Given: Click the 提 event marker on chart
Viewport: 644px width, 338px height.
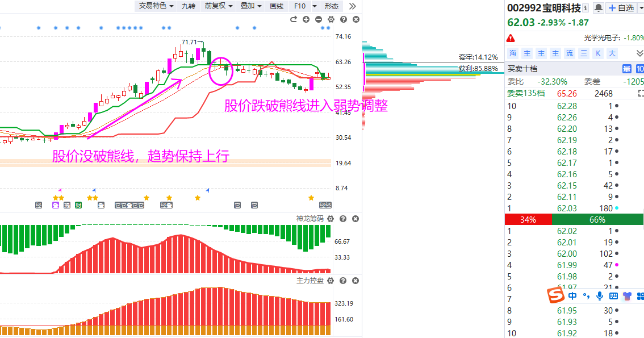Looking at the screenshot, I should (x=67, y=205).
